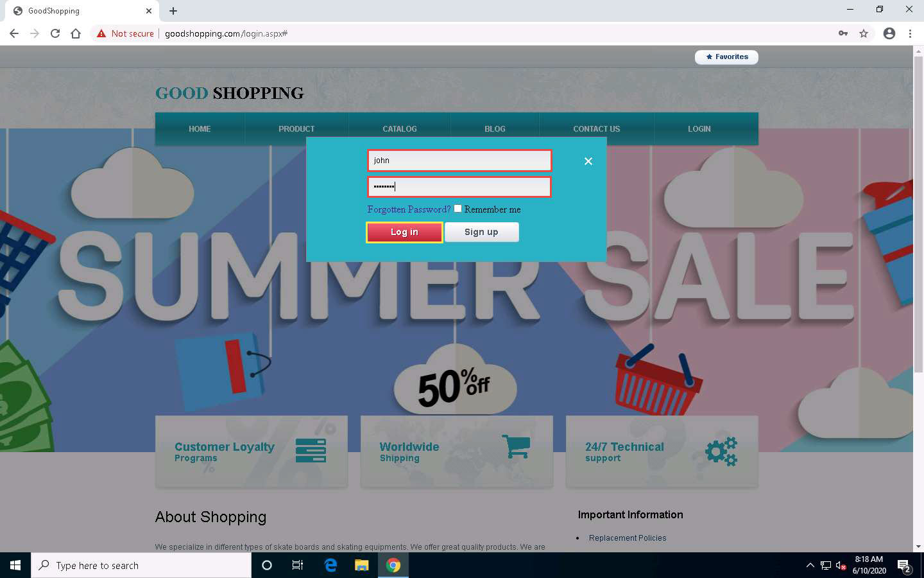Open the PRODUCT navigation menu item
The image size is (924, 578).
[296, 129]
